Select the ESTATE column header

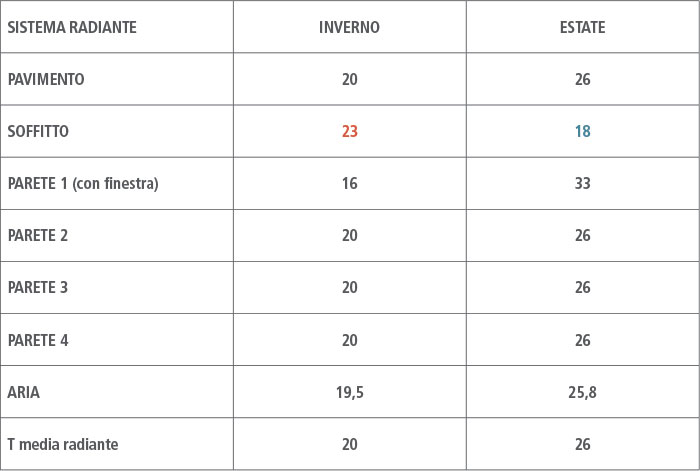point(582,27)
